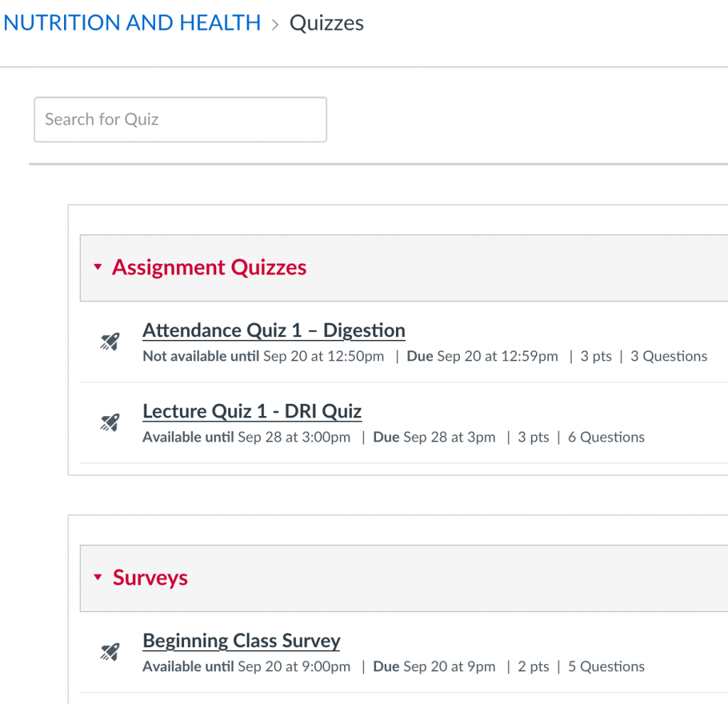Open the Beginning Class Survey
This screenshot has width=728, height=704.
[x=241, y=641]
